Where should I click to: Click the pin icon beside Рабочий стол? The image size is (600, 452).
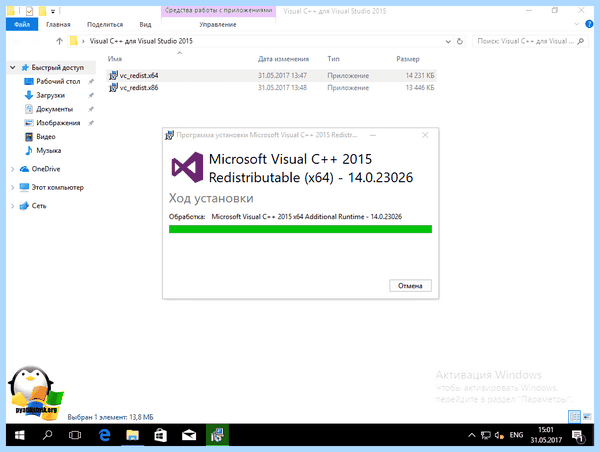91,82
